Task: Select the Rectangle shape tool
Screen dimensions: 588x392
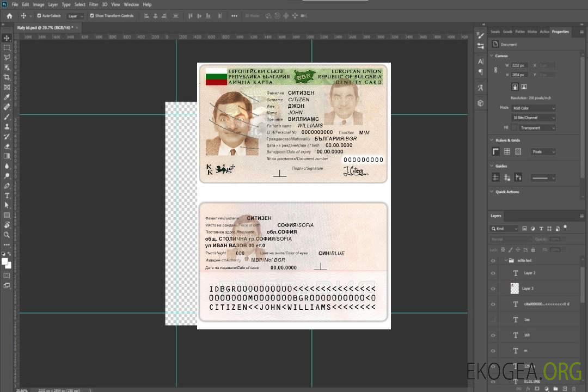Action: pyautogui.click(x=7, y=215)
